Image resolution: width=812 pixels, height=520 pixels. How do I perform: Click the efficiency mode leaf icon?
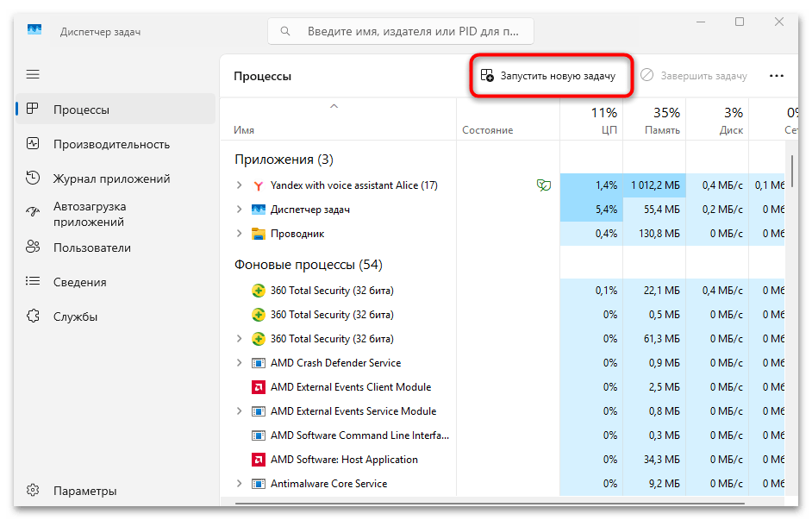(543, 185)
